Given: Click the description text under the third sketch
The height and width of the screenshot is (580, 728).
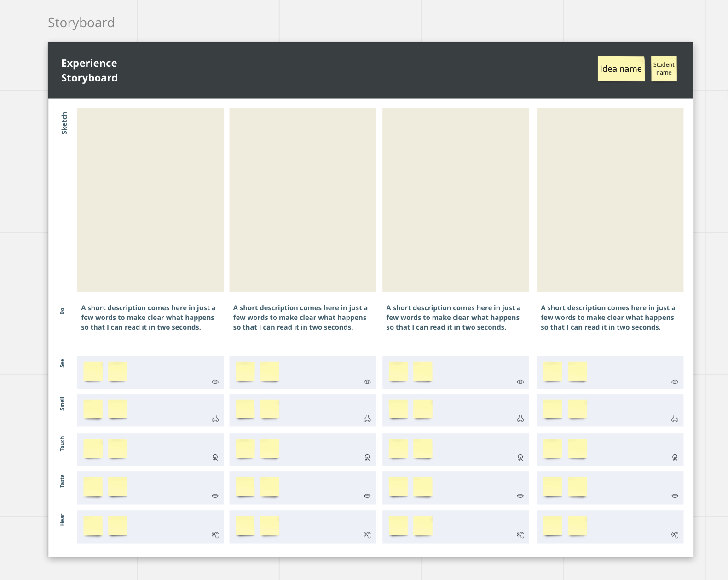Looking at the screenshot, I should coord(453,318).
